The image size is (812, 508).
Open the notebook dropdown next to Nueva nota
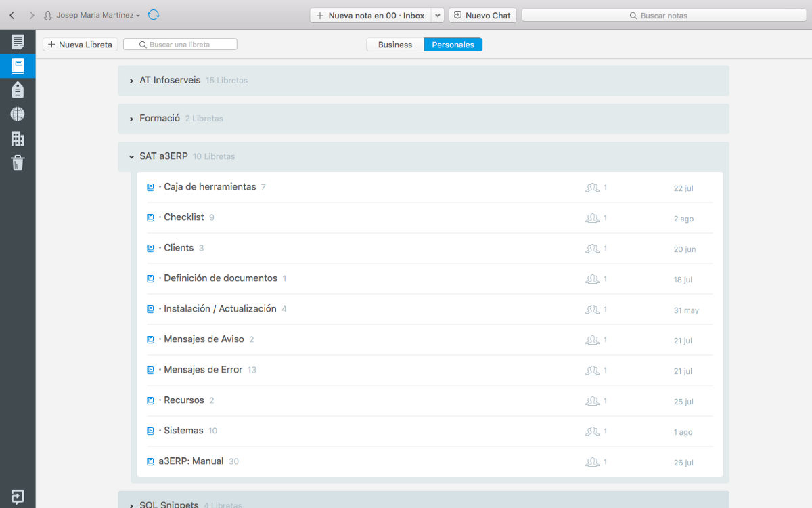(x=436, y=14)
